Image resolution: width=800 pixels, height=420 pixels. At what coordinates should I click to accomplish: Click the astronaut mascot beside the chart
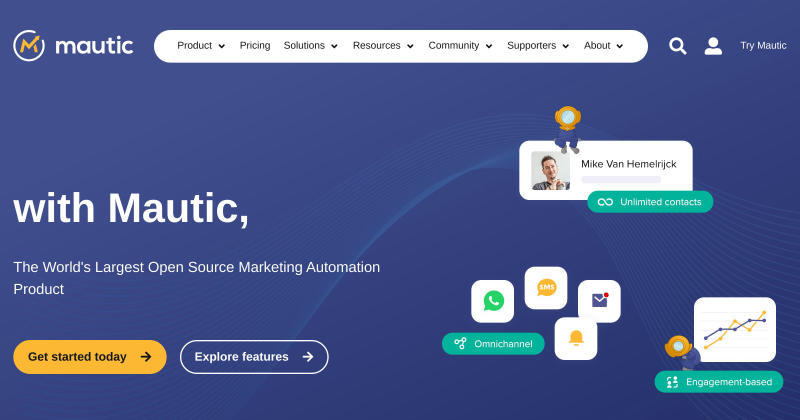(683, 352)
